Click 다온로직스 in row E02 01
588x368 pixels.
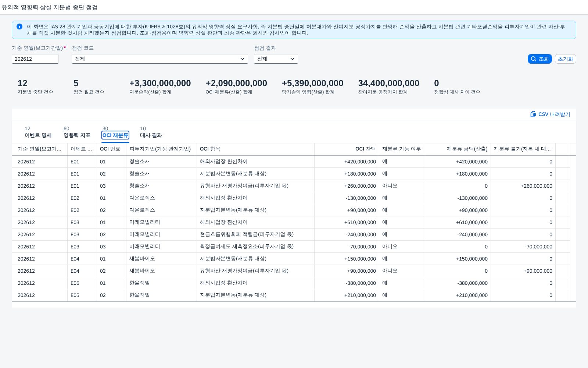pyautogui.click(x=142, y=198)
